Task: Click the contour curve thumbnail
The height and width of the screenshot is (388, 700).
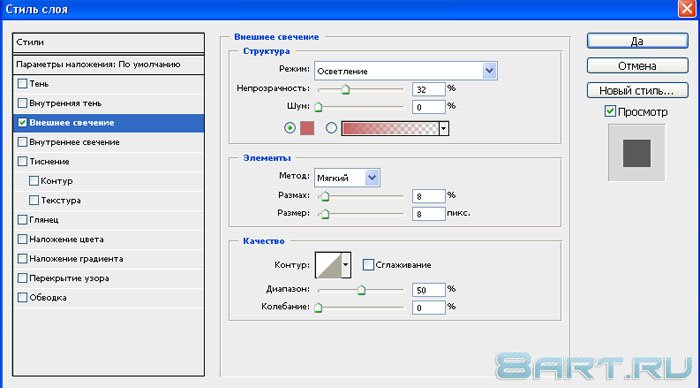Action: [328, 265]
